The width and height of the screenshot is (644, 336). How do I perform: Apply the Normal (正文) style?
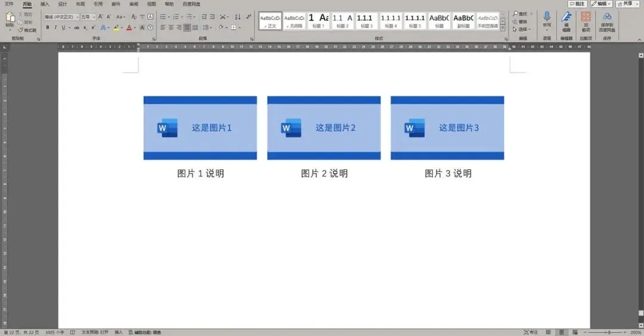pos(270,20)
